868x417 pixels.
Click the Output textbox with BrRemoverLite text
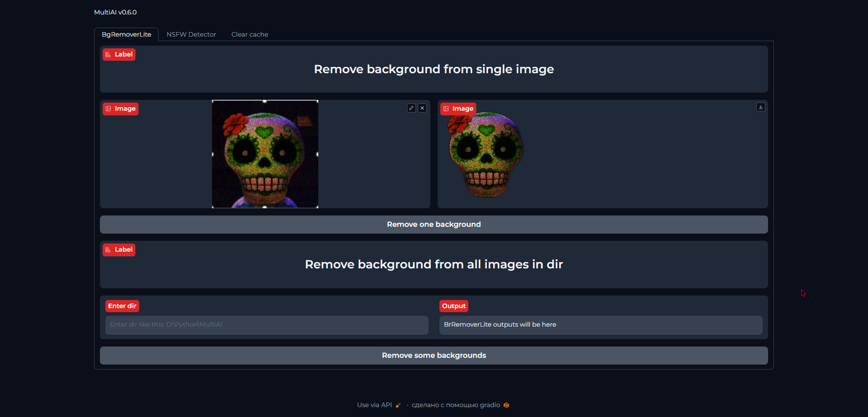point(601,325)
